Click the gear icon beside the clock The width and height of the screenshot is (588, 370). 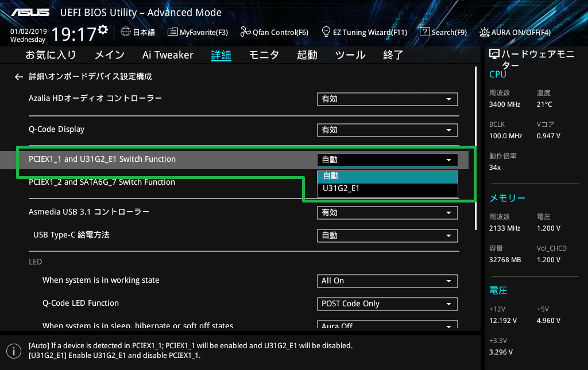(x=103, y=30)
